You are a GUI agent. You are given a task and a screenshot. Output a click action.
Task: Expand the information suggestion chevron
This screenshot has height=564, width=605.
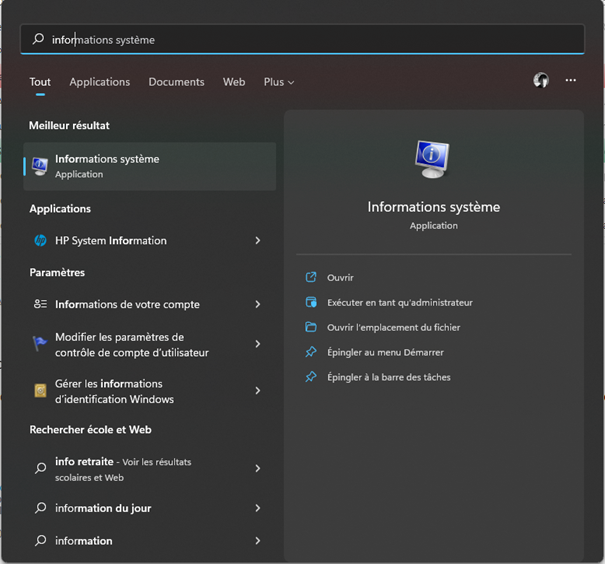258,541
